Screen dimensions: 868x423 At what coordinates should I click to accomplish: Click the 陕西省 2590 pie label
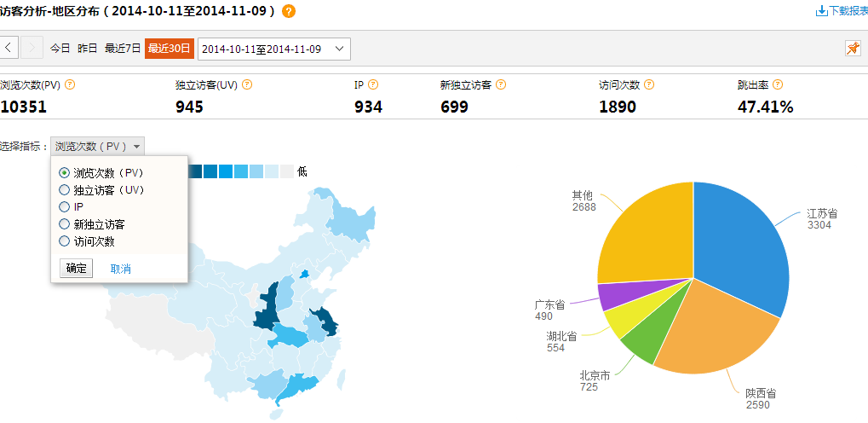click(x=761, y=398)
